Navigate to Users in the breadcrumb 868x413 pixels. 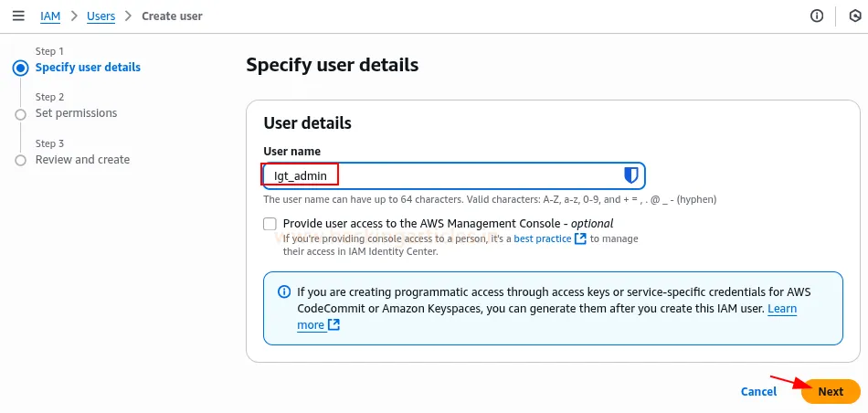[101, 16]
